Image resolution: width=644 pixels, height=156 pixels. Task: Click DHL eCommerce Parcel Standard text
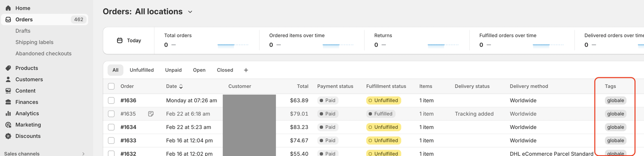tap(551, 154)
